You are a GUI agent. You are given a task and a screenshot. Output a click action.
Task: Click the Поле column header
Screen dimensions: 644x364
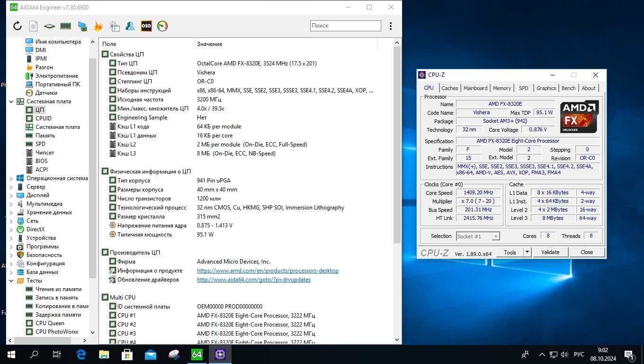coord(146,44)
